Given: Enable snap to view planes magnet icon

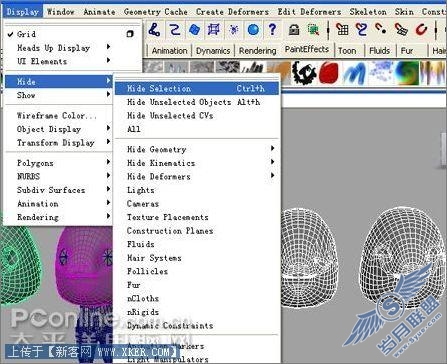Looking at the screenshot, I should coord(401,30).
